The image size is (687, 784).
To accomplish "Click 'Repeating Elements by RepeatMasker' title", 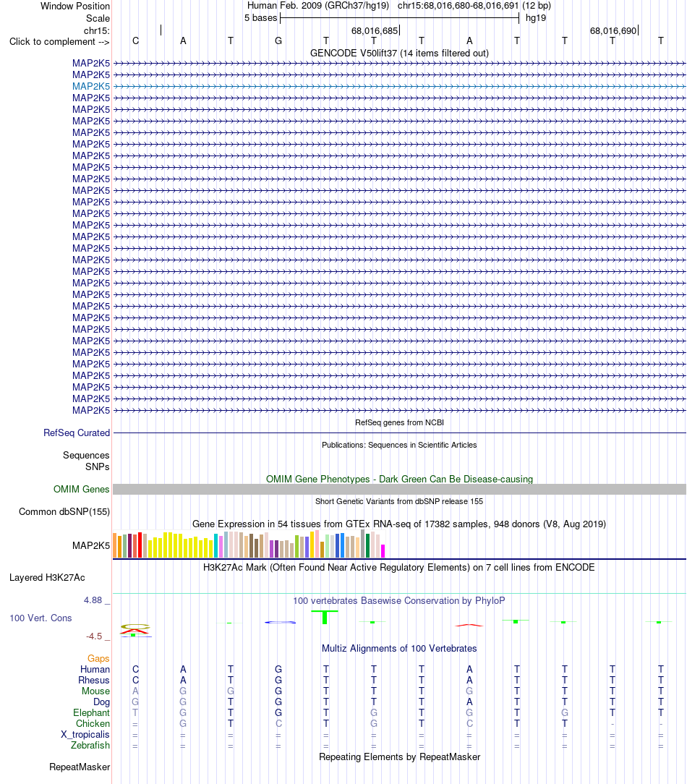I will coord(399,757).
